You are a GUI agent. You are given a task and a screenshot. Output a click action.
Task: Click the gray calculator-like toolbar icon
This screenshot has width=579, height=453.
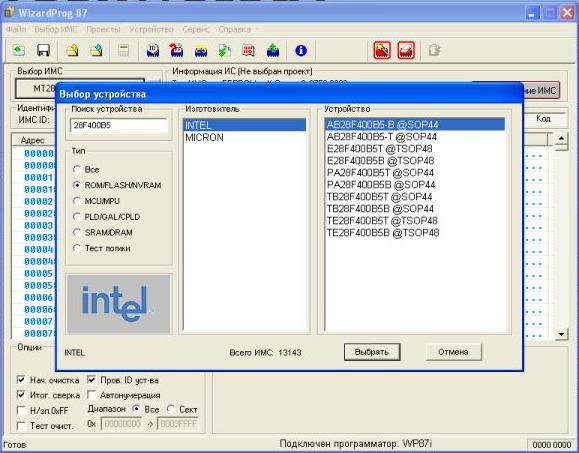click(x=123, y=50)
